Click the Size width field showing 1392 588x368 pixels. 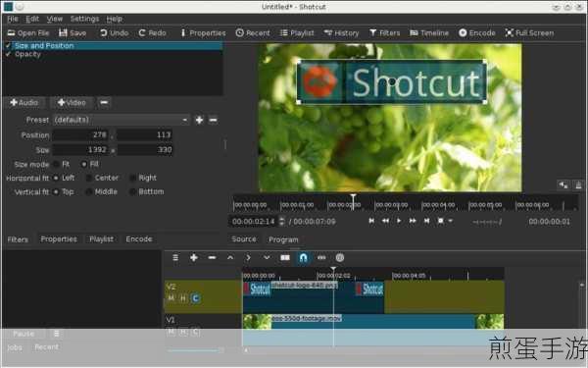point(80,150)
